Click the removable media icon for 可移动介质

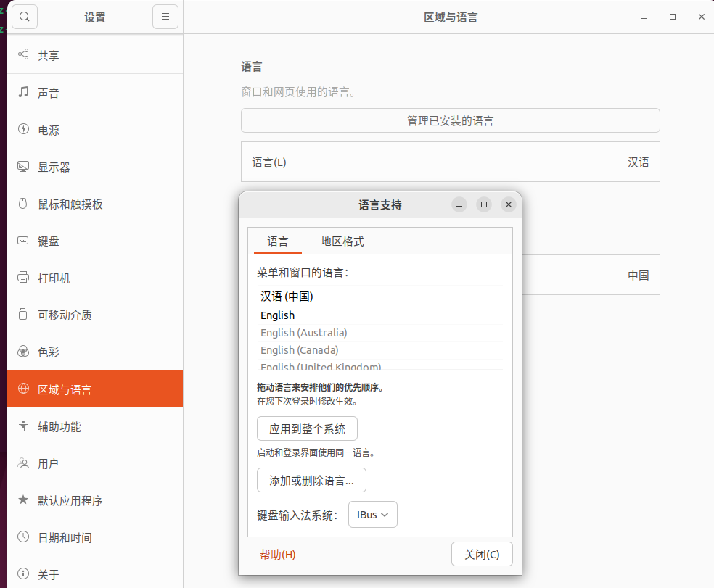coord(23,314)
